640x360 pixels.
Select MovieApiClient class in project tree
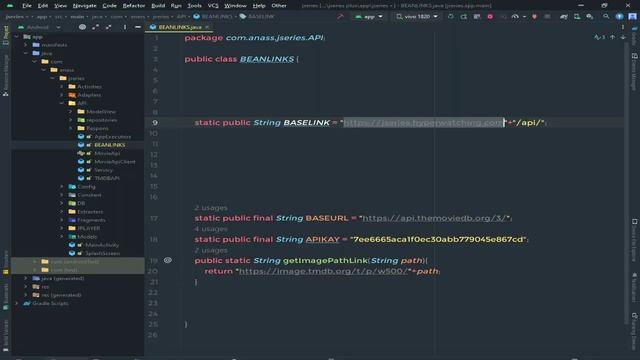(114, 162)
